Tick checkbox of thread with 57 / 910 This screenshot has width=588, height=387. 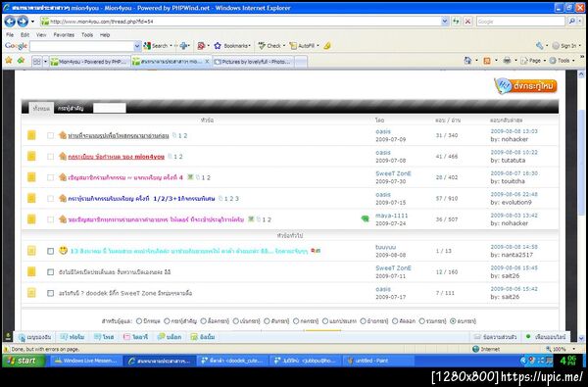click(50, 198)
